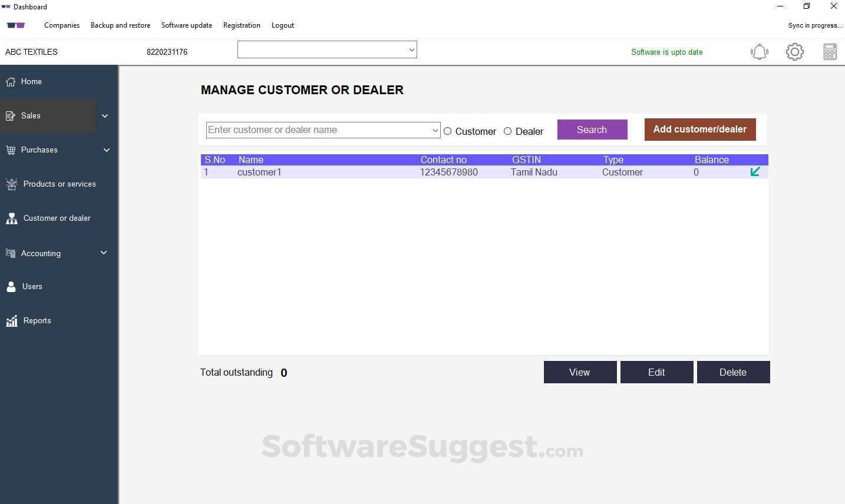Viewport: 845px width, 504px height.
Task: Open the Home section in the sidebar
Action: [x=31, y=81]
